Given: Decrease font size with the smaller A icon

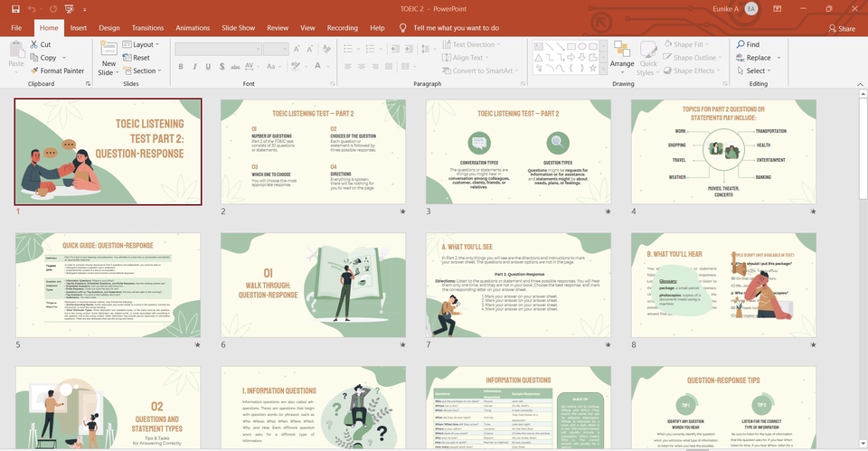Looking at the screenshot, I should (x=310, y=49).
